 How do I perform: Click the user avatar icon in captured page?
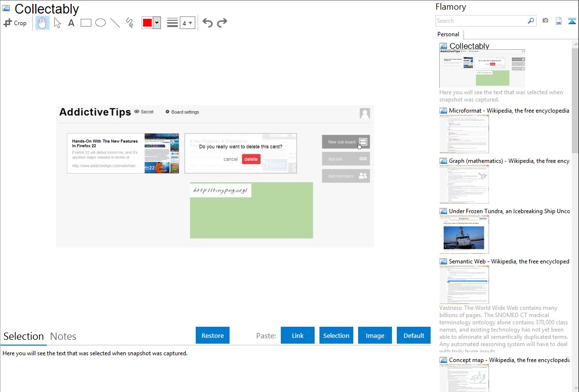click(365, 114)
